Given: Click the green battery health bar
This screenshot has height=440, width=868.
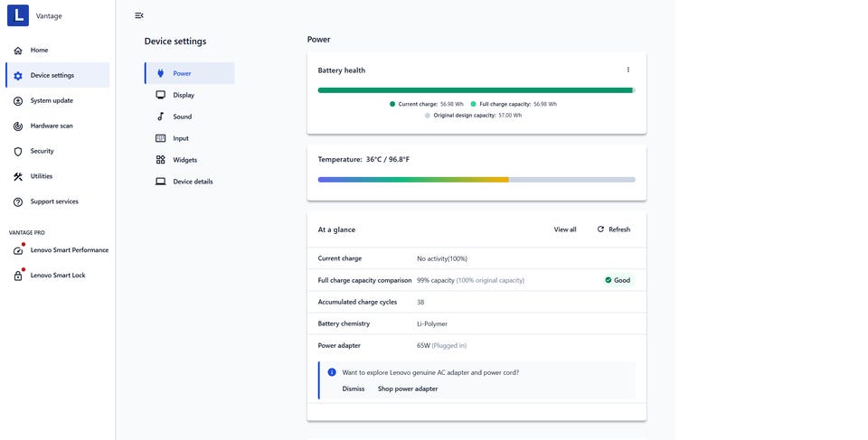Looking at the screenshot, I should tap(476, 90).
